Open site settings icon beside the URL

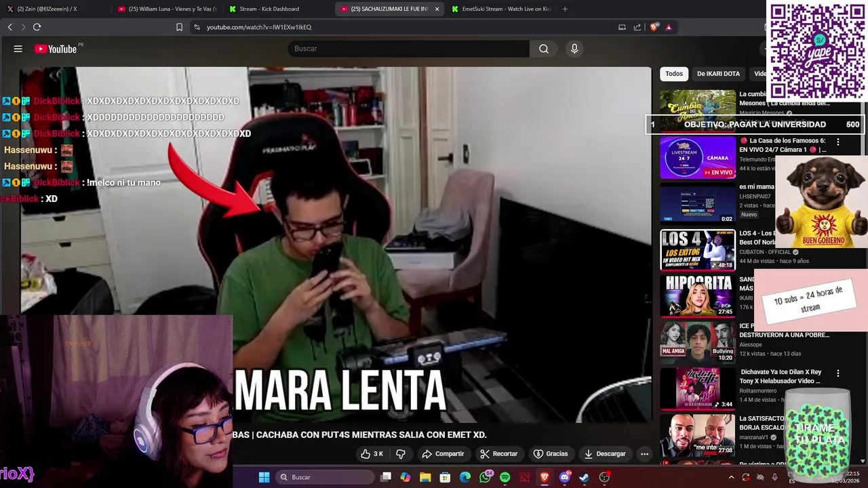pyautogui.click(x=197, y=27)
